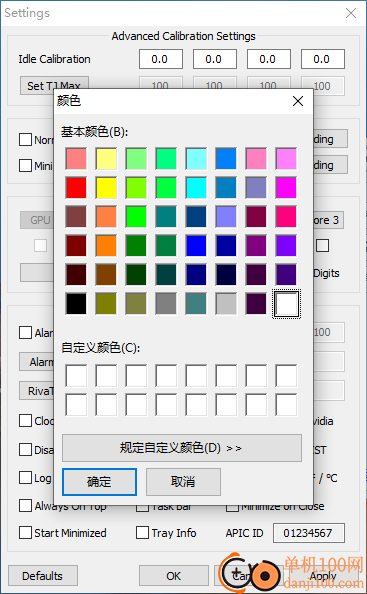Screen dimensions: 367x594
Task: Toggle Always On Top checkbox
Action: click(x=25, y=506)
